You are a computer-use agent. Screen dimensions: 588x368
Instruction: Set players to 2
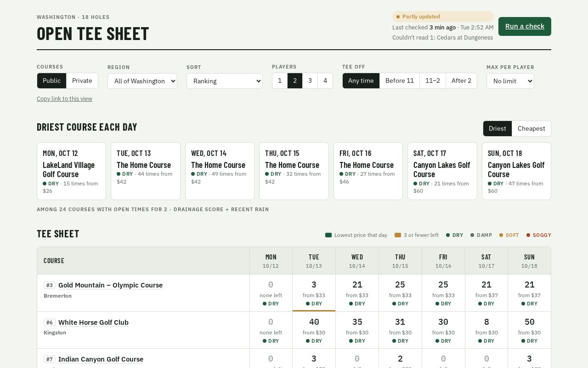tap(295, 80)
